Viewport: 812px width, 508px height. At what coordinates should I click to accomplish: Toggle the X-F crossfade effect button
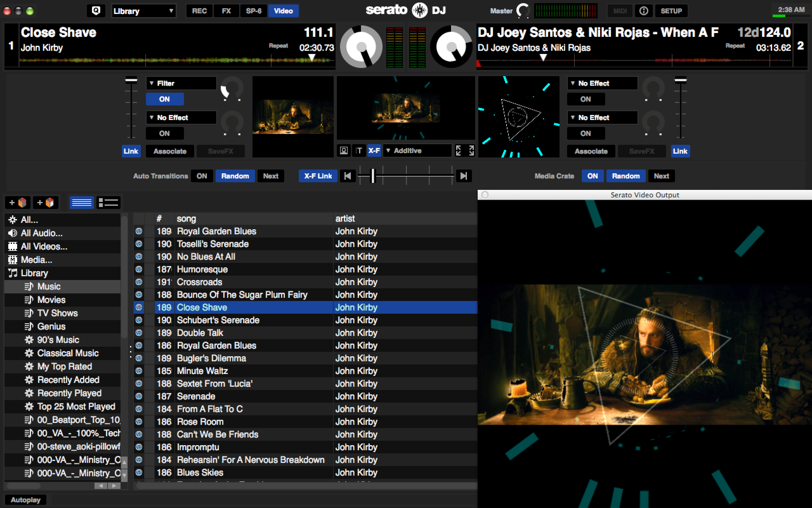tap(374, 150)
